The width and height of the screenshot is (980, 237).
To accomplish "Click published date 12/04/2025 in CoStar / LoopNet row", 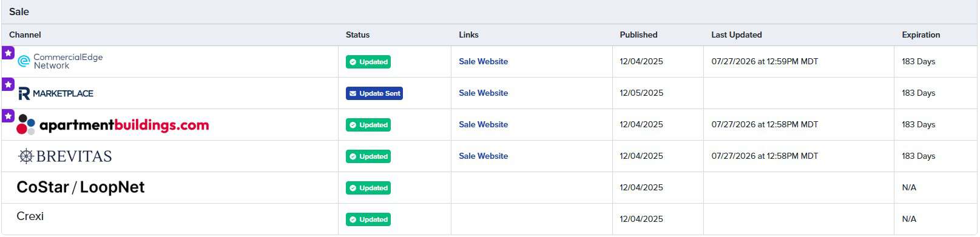I will tap(641, 187).
